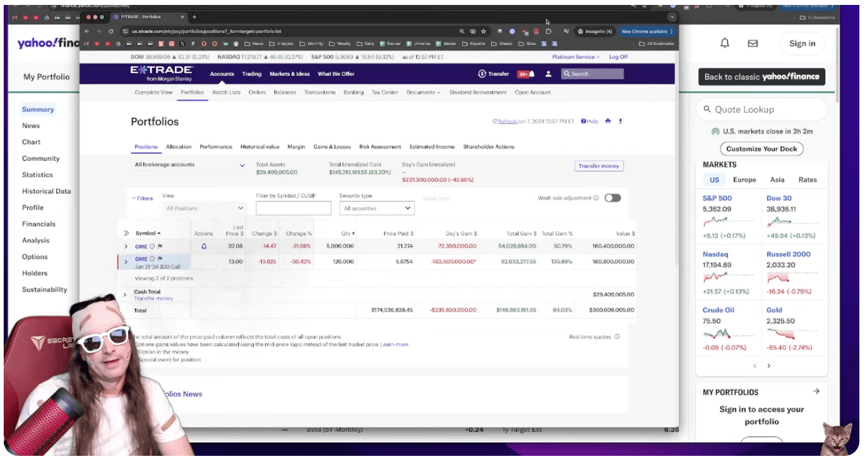
Task: Open the Security type All securities dropdown
Action: (377, 208)
